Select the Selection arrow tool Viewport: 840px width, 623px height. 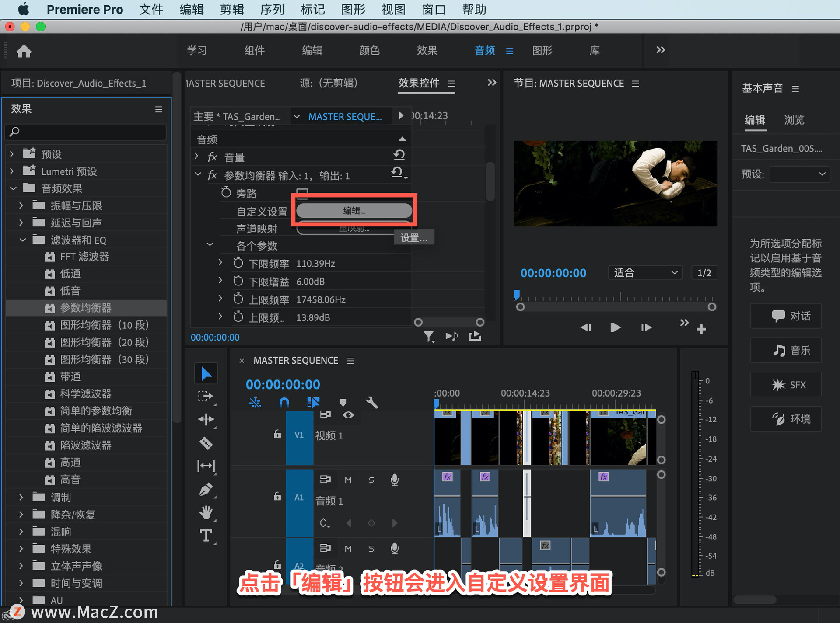point(206,374)
